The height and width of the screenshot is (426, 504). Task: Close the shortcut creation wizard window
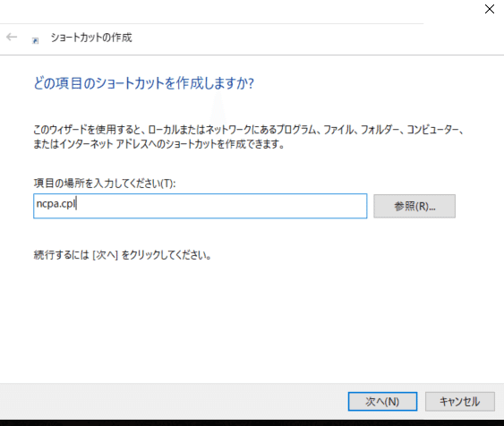pyautogui.click(x=489, y=9)
